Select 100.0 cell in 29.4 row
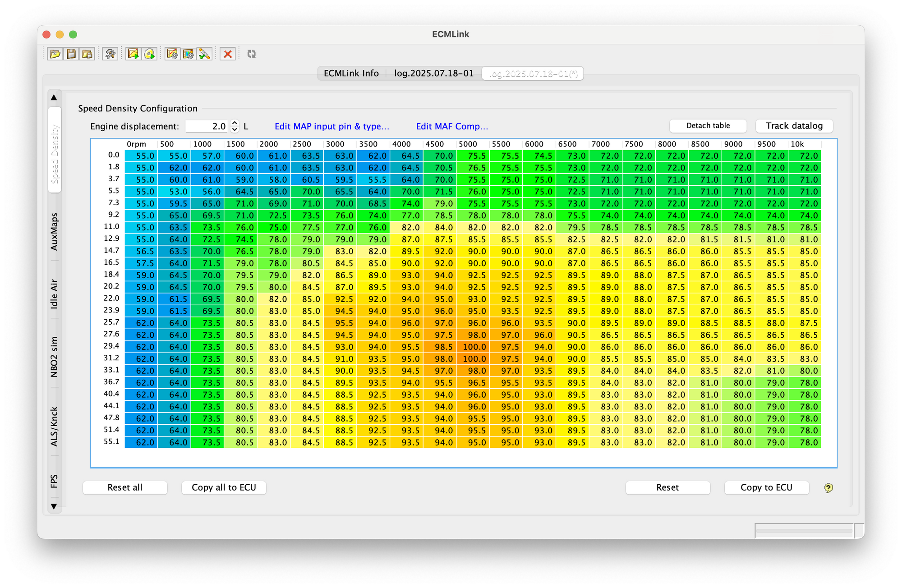Viewport: 902px width, 588px height. 473,347
